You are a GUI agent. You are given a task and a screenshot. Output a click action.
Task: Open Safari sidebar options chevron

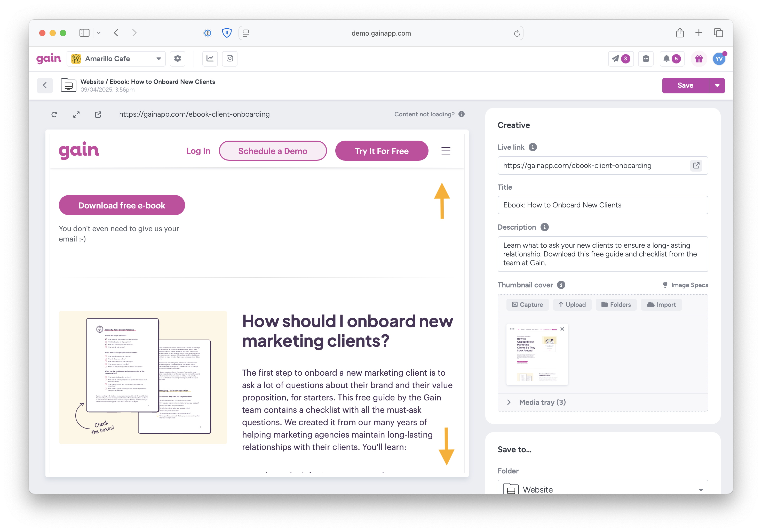[99, 33]
